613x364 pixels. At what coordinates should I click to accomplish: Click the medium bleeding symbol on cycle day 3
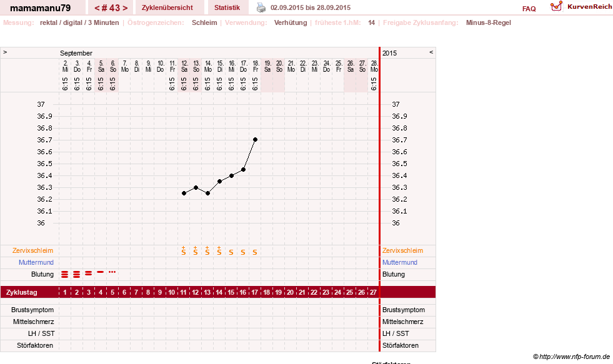click(88, 273)
